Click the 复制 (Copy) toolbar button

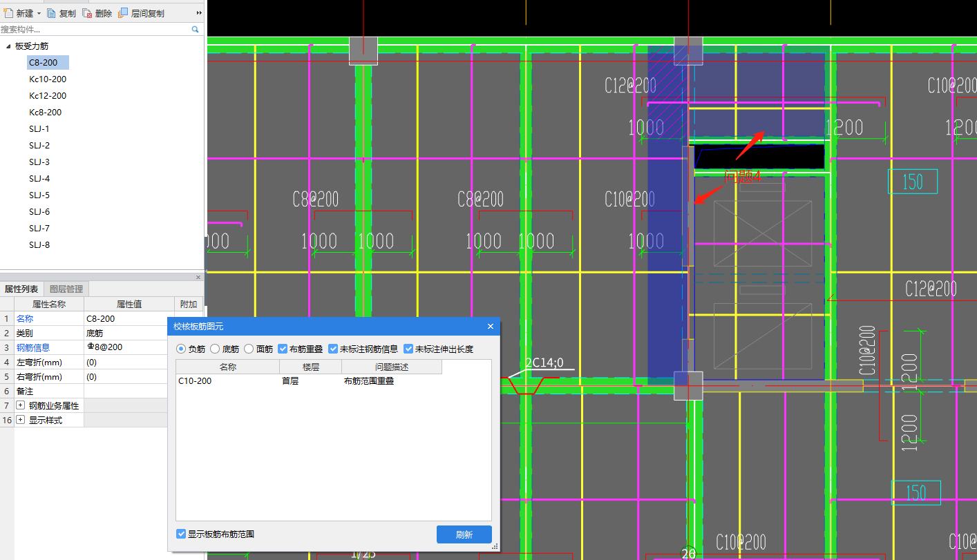click(61, 13)
